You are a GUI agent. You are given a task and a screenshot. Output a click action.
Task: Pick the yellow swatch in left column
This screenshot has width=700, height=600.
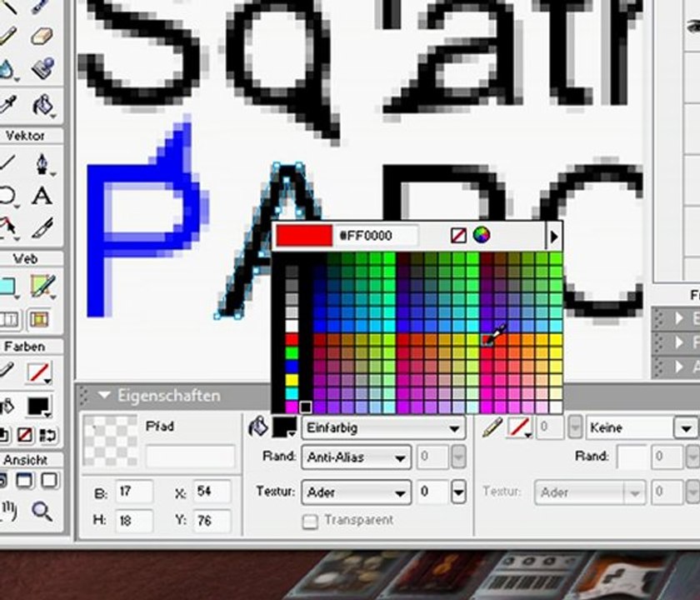(292, 380)
